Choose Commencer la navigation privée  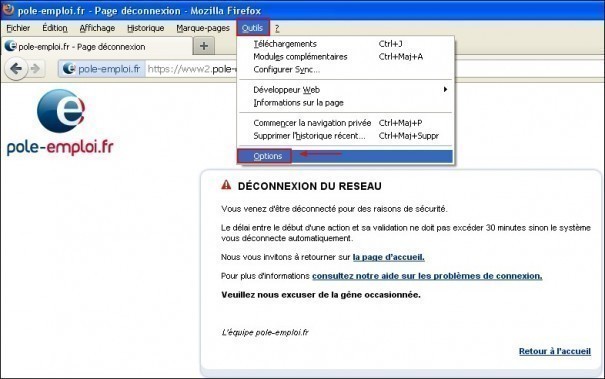click(346, 123)
